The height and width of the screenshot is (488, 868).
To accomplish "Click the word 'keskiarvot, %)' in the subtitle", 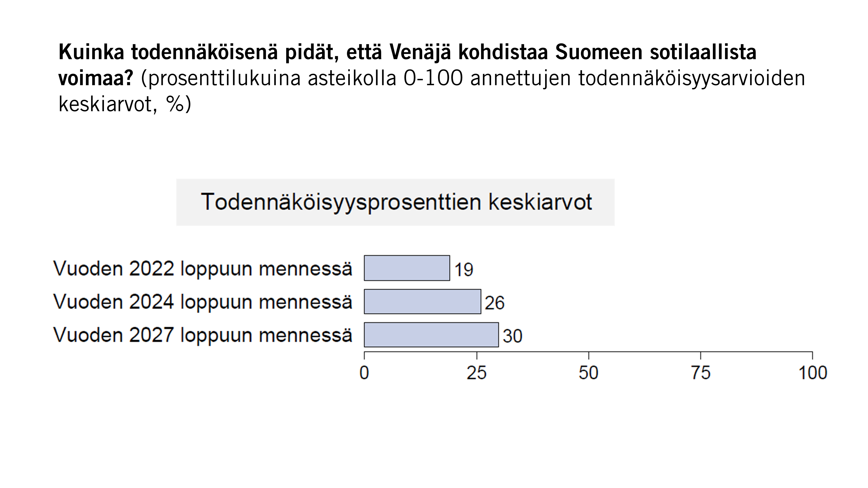I will (x=125, y=104).
